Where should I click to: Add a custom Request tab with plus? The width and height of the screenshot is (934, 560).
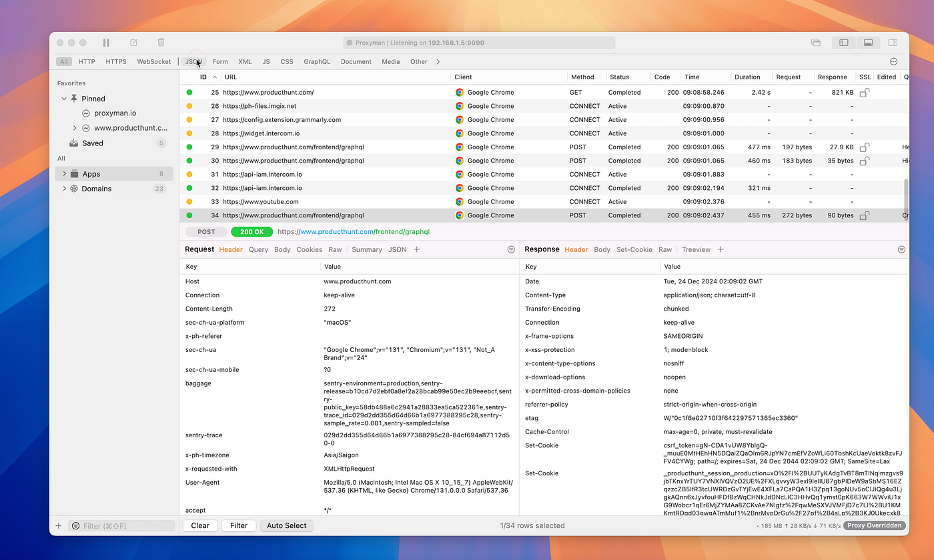coord(417,249)
